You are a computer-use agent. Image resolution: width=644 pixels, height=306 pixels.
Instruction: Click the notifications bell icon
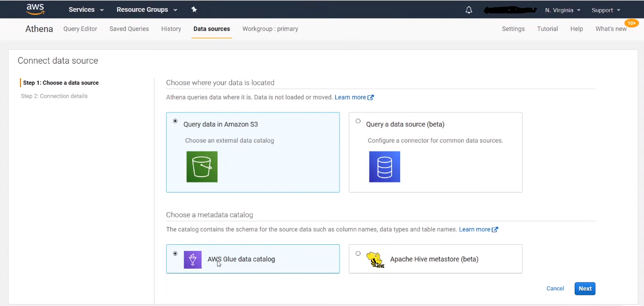(x=469, y=10)
